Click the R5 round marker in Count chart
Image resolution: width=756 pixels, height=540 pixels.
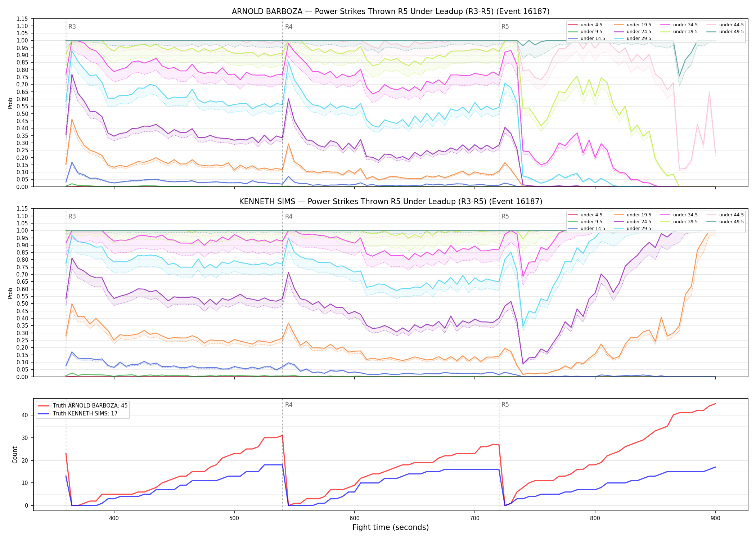click(x=505, y=405)
